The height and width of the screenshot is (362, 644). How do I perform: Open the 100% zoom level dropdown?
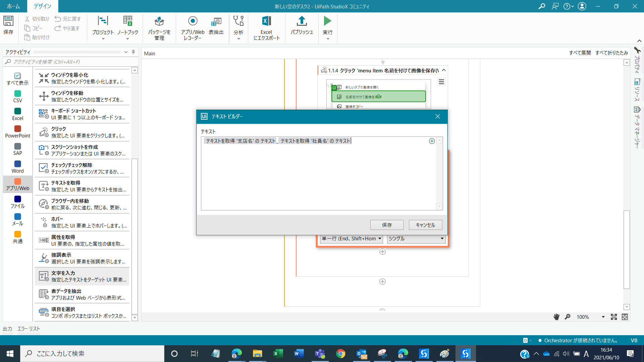pos(603,317)
